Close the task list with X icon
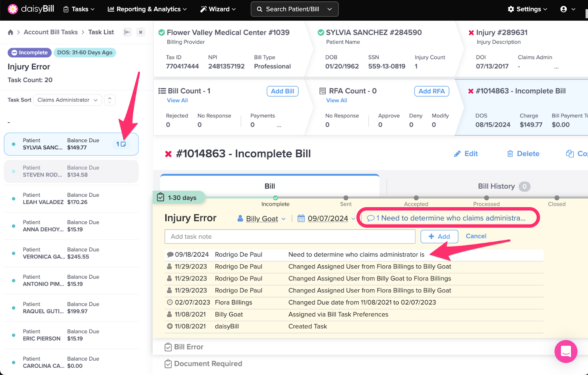Screen dimensions: 588x375 [140, 32]
